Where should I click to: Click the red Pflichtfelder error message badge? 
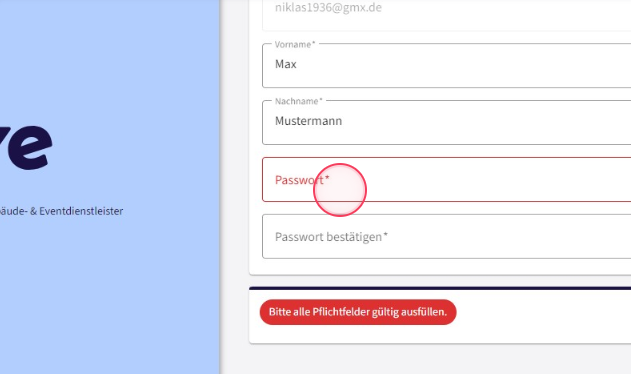click(x=358, y=312)
